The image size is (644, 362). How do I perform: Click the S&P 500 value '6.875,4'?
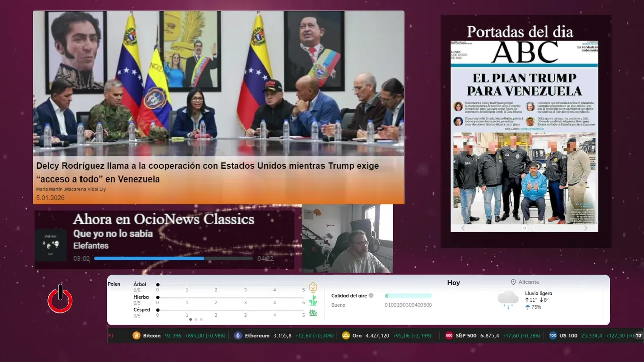coord(490,336)
